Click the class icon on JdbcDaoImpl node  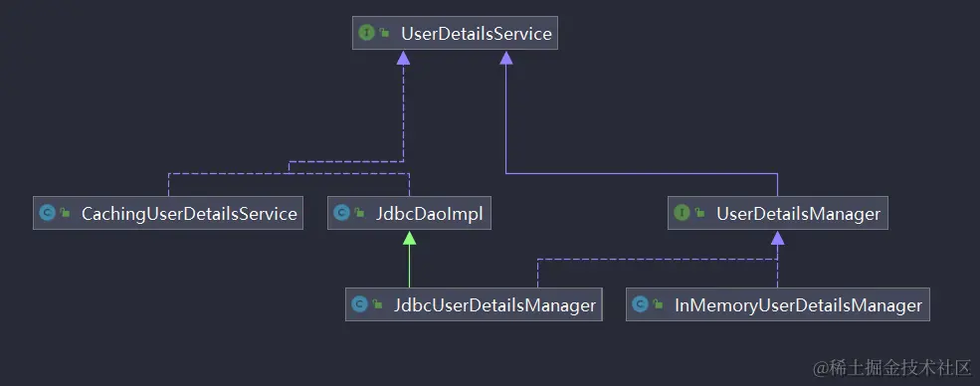pyautogui.click(x=341, y=213)
